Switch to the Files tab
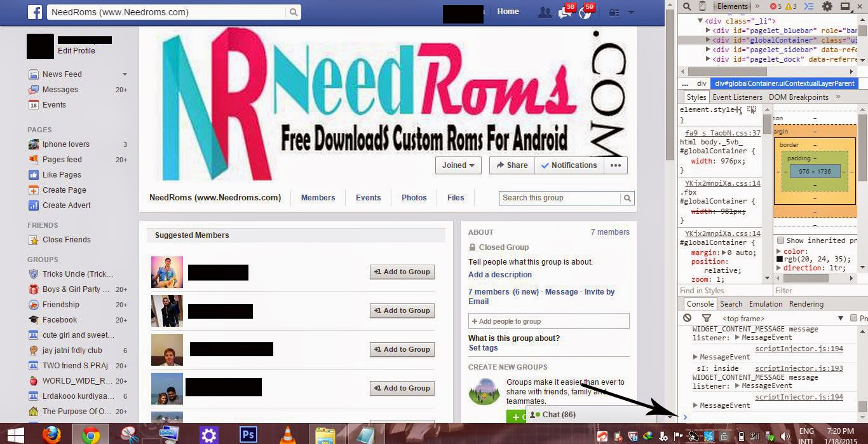This screenshot has height=444, width=868. [x=456, y=198]
